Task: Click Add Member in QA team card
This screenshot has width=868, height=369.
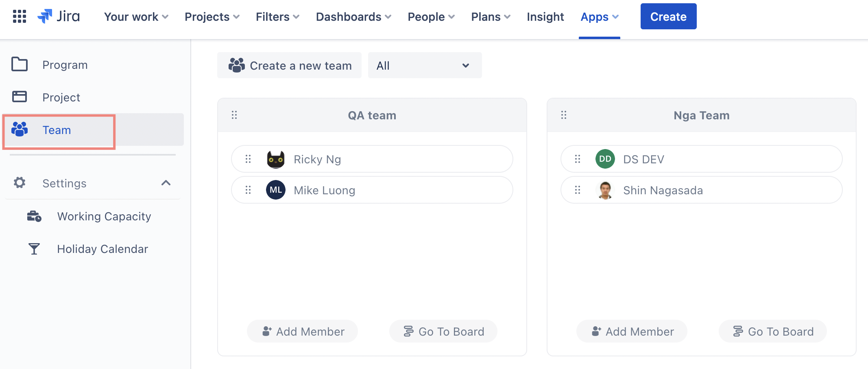Action: [303, 332]
